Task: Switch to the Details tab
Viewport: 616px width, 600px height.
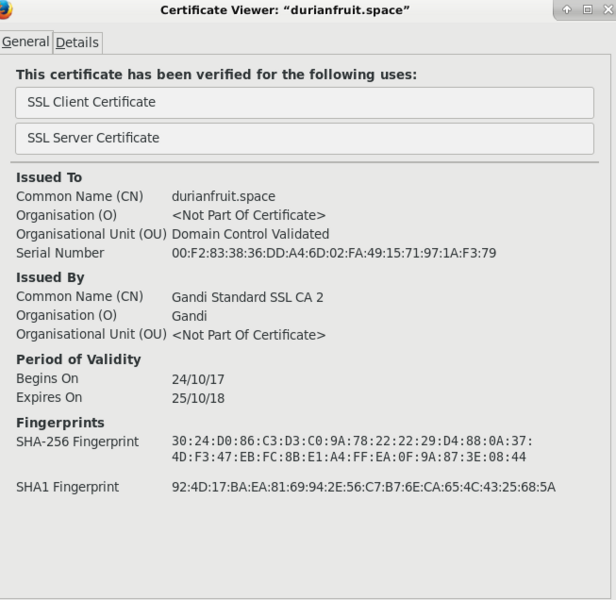Action: (77, 43)
